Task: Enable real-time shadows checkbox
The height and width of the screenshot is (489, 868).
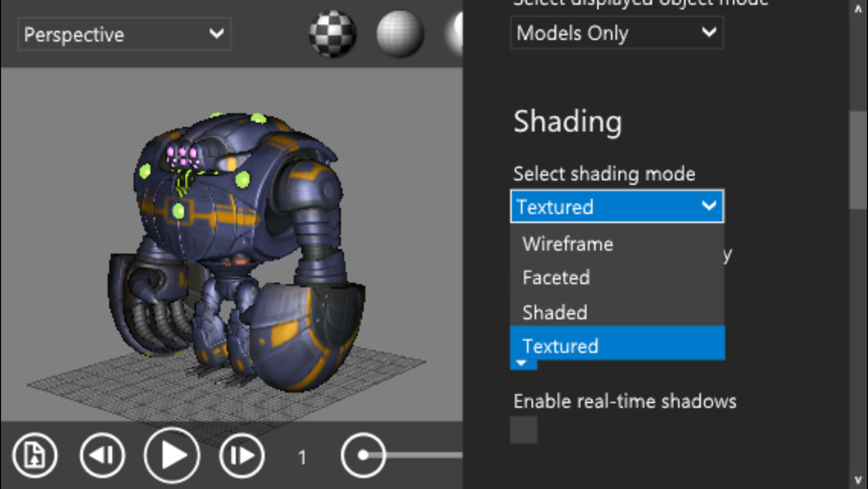Action: coord(523,430)
